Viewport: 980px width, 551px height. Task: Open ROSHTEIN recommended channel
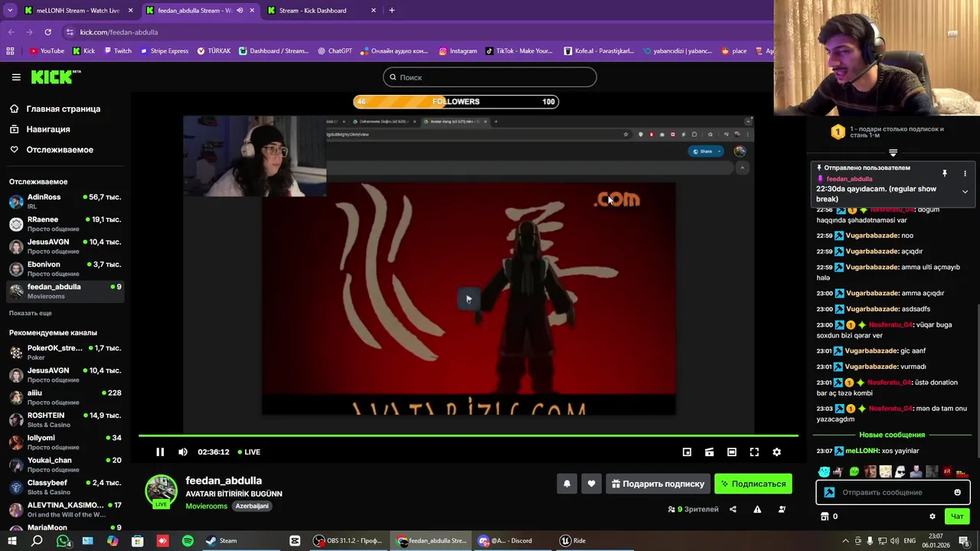[65, 419]
